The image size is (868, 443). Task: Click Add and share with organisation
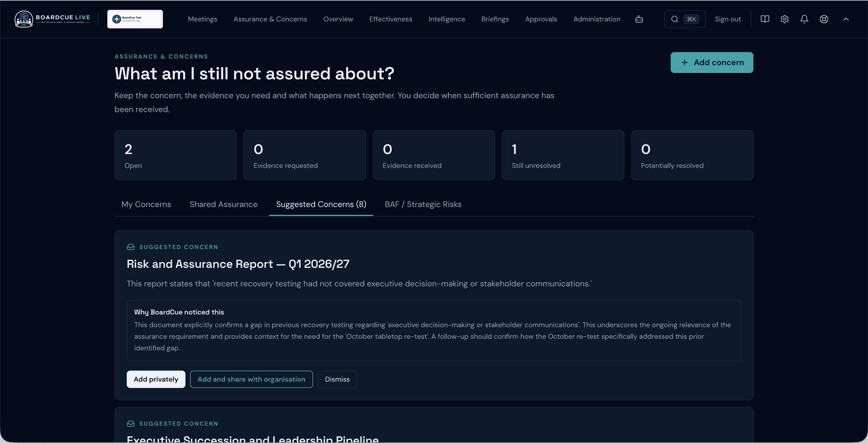coord(251,379)
